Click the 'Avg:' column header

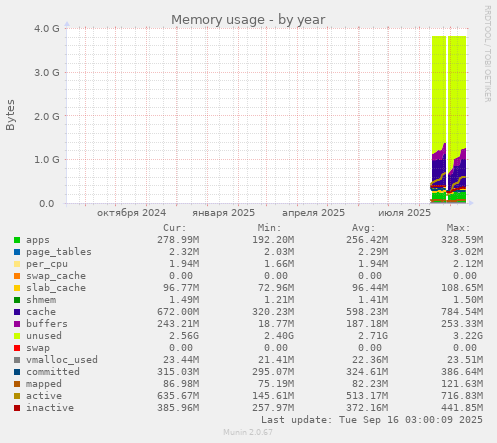click(x=364, y=228)
